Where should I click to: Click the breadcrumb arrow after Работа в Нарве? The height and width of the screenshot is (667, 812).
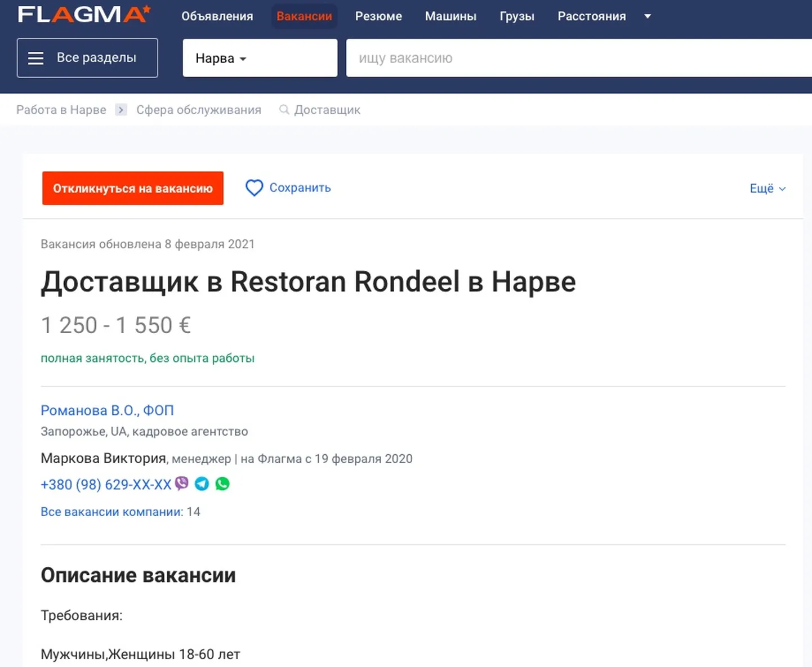click(121, 110)
